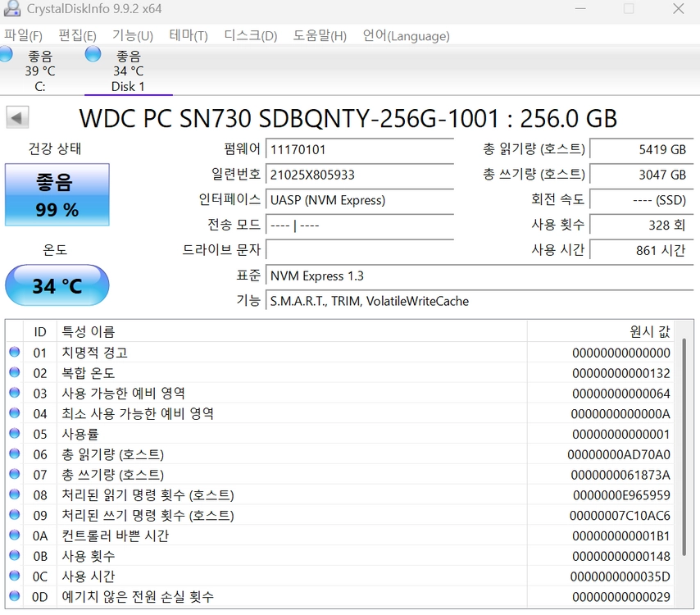Screen dimensions: 700x615
Task: Minimize the CrystalDiskInfo window
Action: pyautogui.click(x=580, y=8)
